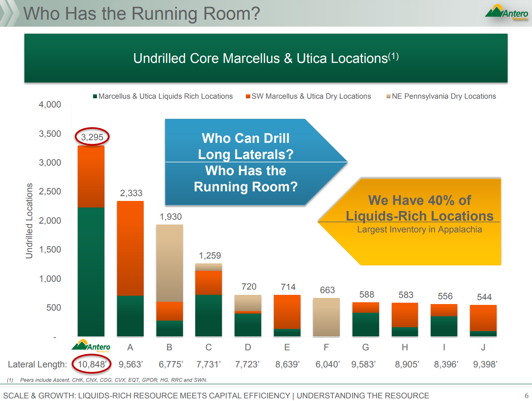
Task: Click the peers footnote text at bottom left
Action: (x=107, y=380)
